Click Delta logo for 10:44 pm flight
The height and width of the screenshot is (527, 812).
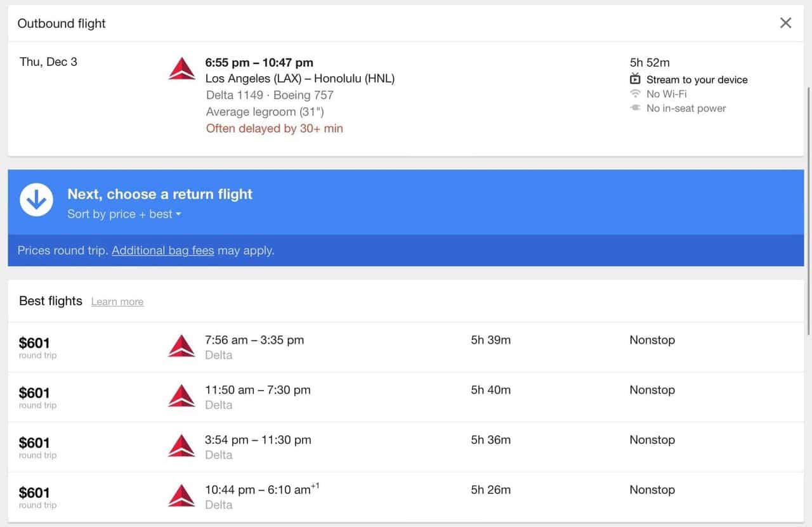pos(181,496)
